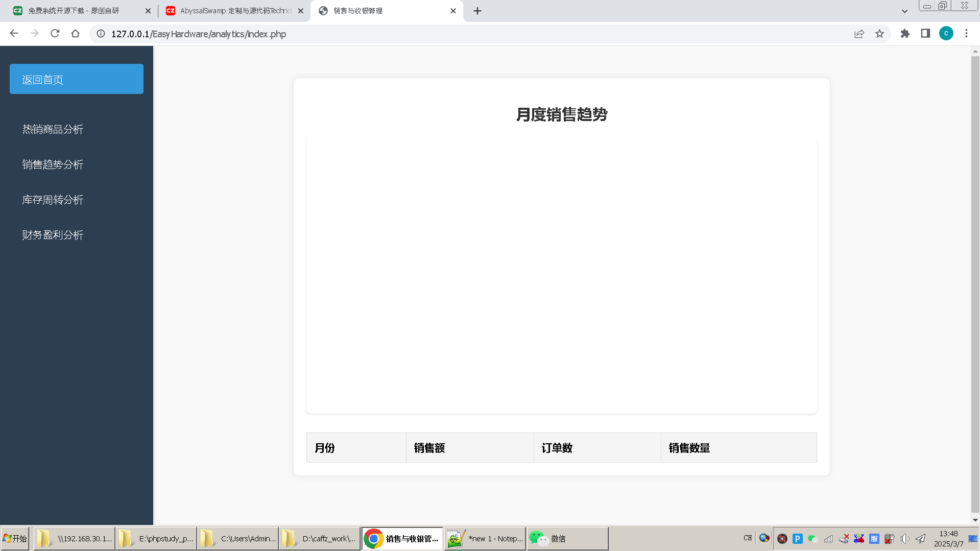Open the E:\phpstudy_p taskbar folder
This screenshot has height=551, width=980.
pyautogui.click(x=156, y=538)
